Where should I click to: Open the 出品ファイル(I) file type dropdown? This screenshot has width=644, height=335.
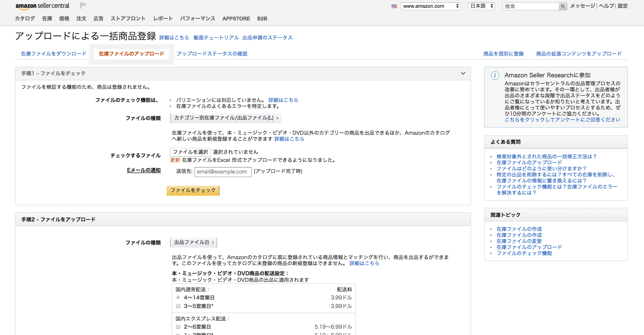coord(194,242)
